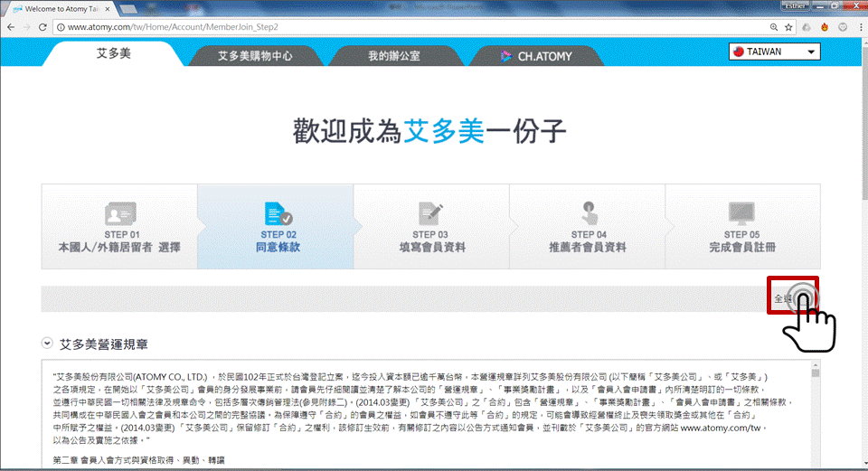Click the STEP 03 pencil form icon
Viewport: 868px width, 471px height.
[430, 213]
